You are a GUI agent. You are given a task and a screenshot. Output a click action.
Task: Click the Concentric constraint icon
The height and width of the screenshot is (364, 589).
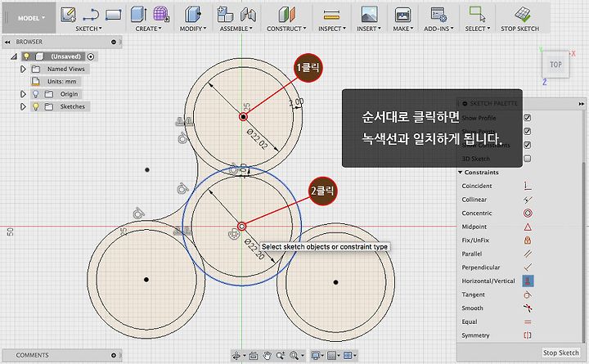(528, 213)
